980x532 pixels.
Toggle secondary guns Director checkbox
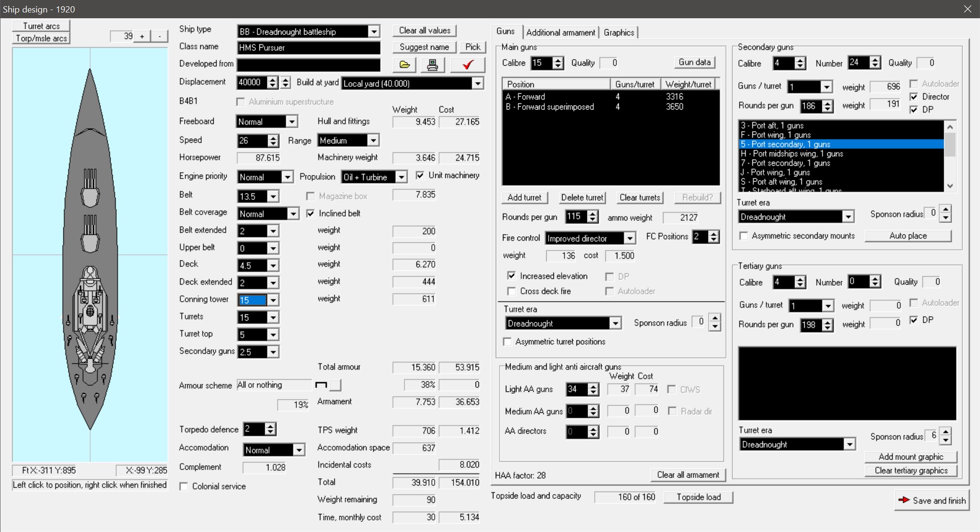pyautogui.click(x=914, y=97)
